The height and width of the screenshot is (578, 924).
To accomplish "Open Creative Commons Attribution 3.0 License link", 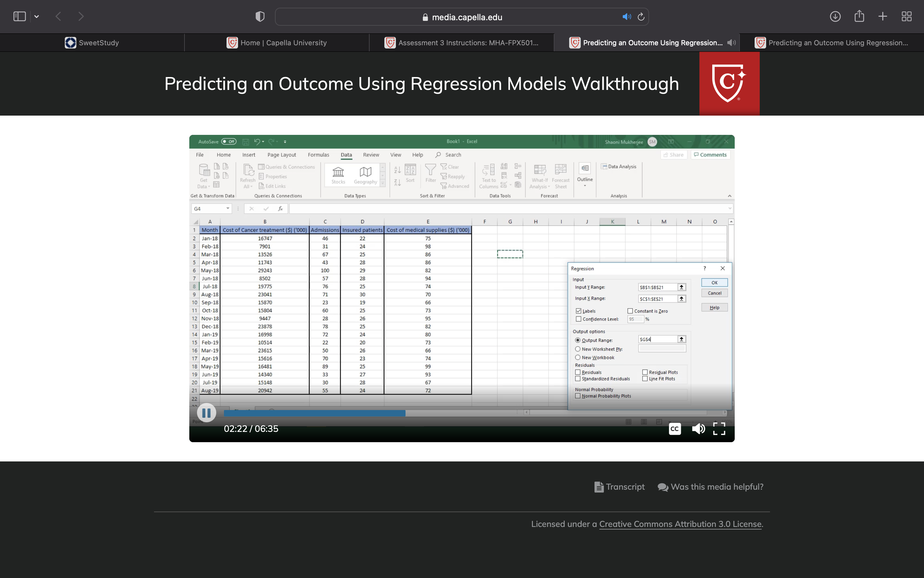I will [680, 524].
